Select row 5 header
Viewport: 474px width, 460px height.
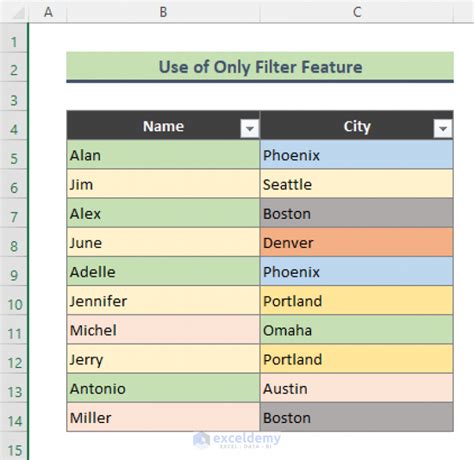(x=14, y=155)
